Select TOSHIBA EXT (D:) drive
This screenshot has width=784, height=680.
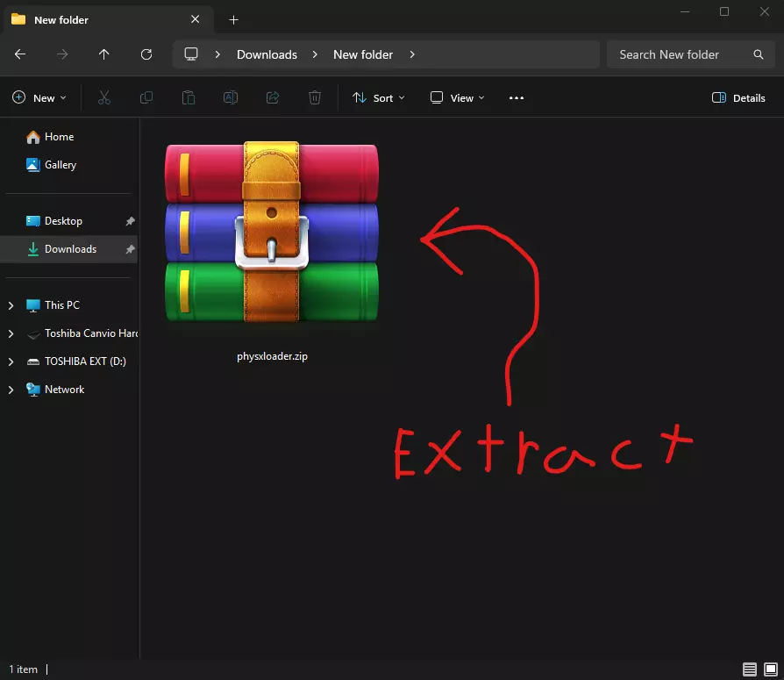(68, 361)
